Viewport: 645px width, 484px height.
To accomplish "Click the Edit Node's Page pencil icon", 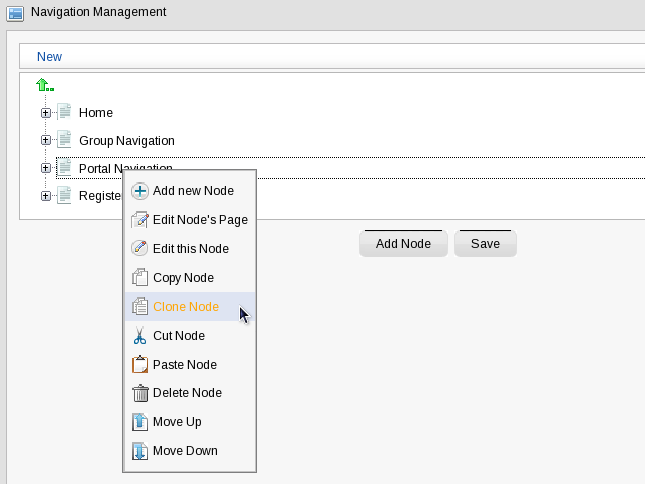I will pyautogui.click(x=140, y=220).
